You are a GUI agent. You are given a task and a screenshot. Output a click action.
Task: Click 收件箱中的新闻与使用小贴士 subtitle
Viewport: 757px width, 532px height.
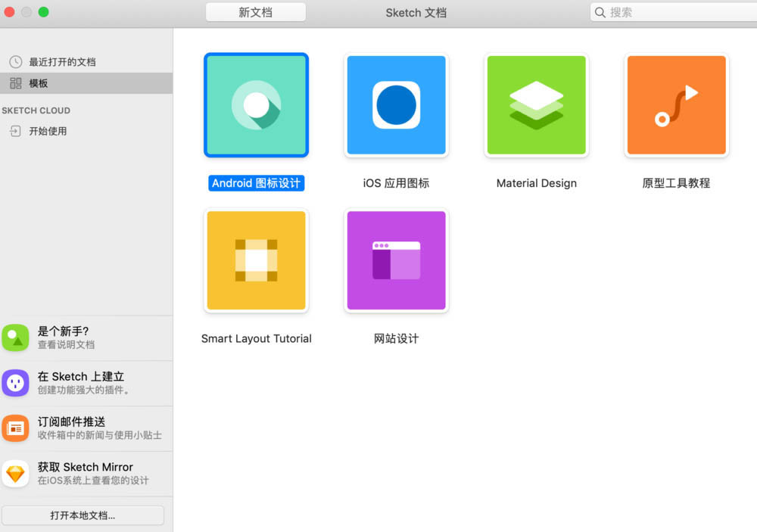[x=99, y=435]
